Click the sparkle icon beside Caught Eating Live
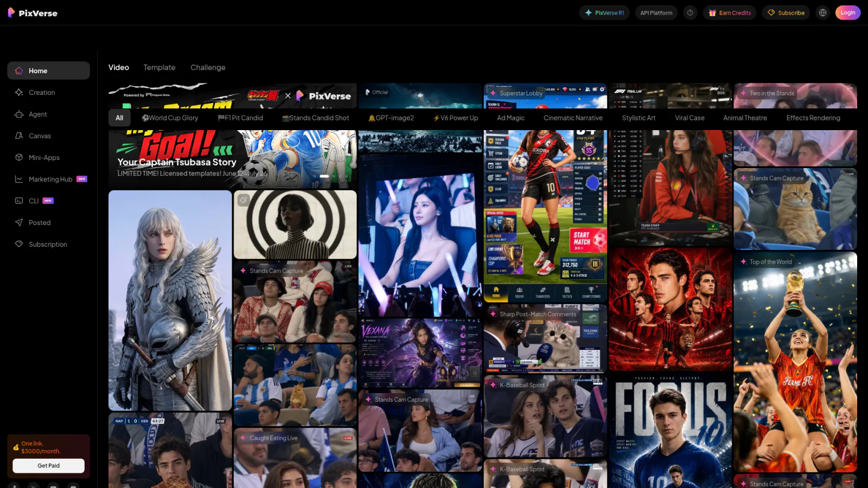This screenshot has height=488, width=868. point(243,438)
